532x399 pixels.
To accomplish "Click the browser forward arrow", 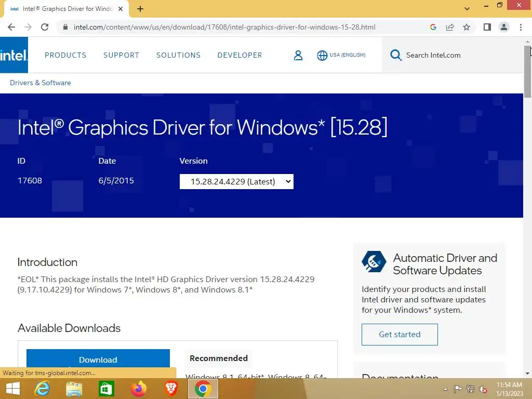I will (28, 27).
